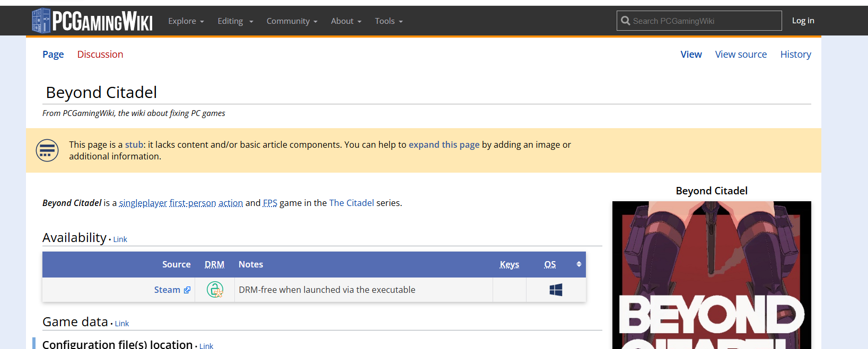This screenshot has height=349, width=868.
Task: Click the search magnifier icon
Action: [626, 21]
